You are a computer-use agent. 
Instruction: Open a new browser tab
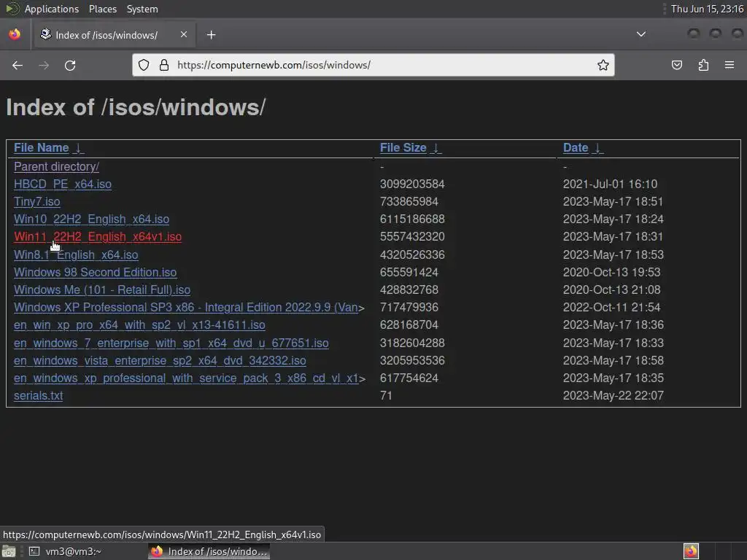click(x=211, y=35)
